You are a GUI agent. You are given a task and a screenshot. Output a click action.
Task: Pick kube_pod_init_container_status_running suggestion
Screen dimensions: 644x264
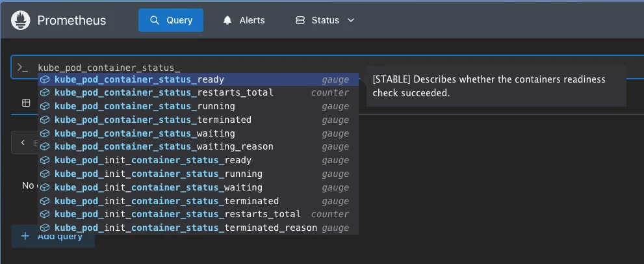[198, 174]
